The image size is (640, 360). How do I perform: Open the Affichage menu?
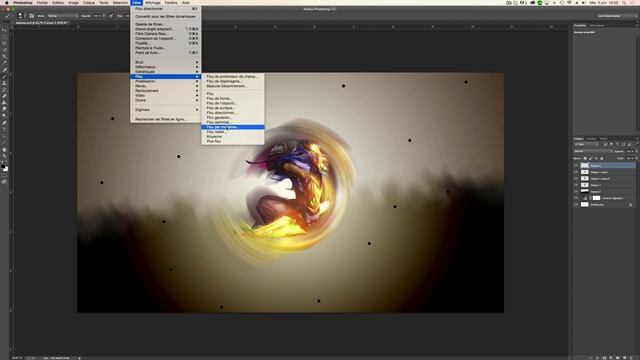tap(153, 2)
